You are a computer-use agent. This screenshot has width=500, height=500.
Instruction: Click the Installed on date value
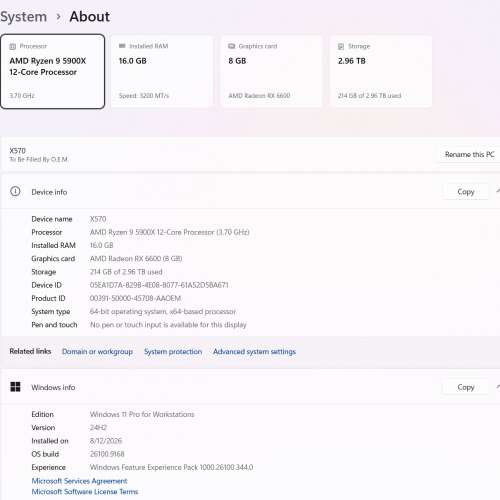[106, 441]
